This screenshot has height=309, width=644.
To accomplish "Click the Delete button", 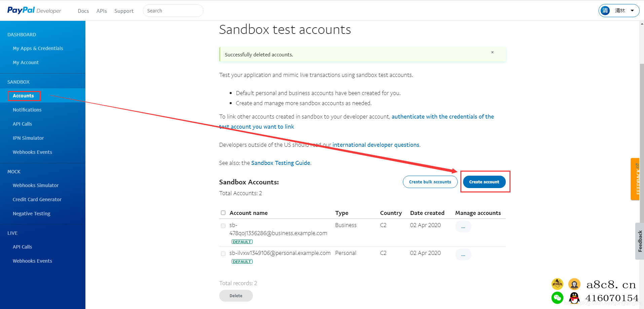I will point(236,296).
